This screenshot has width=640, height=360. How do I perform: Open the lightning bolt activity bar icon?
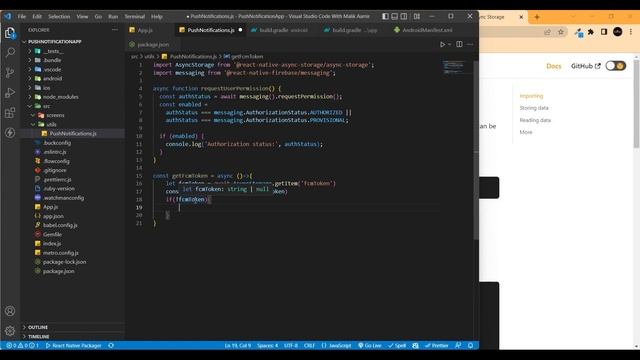(10, 133)
